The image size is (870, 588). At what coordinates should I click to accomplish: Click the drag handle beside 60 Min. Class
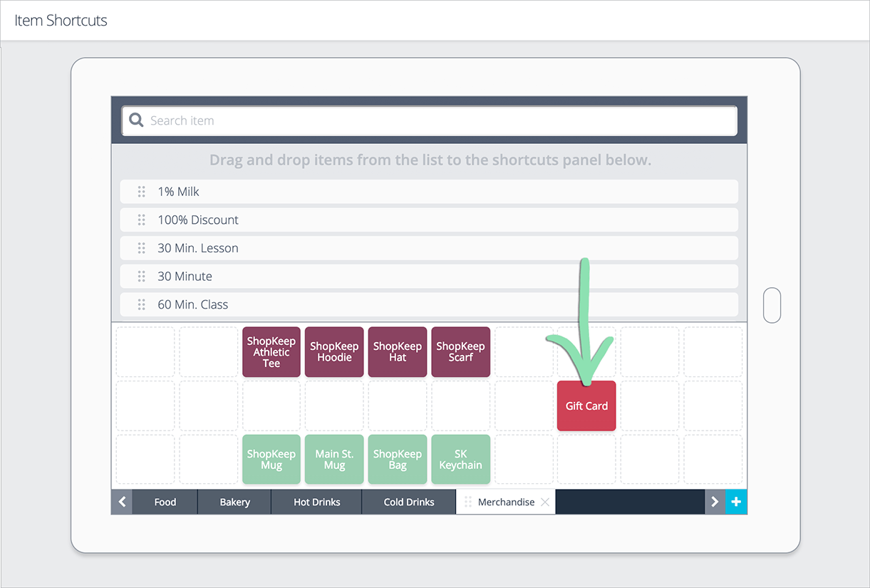(141, 304)
